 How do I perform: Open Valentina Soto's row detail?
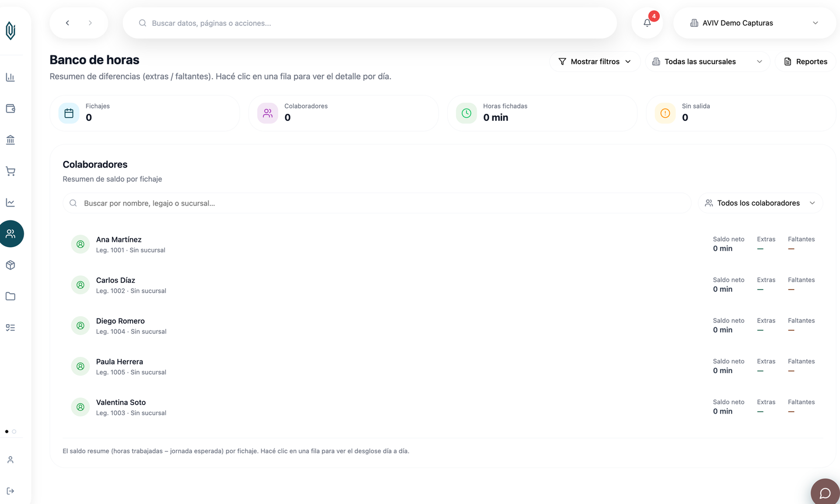(443, 407)
